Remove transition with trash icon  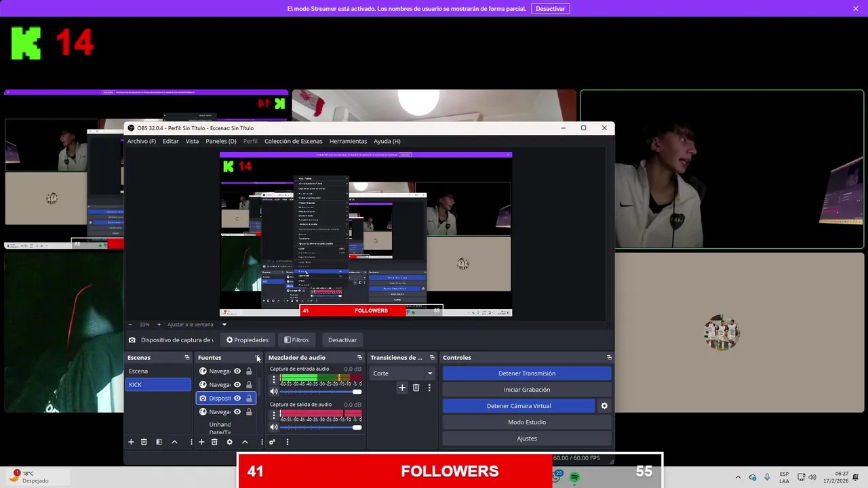[x=416, y=388]
